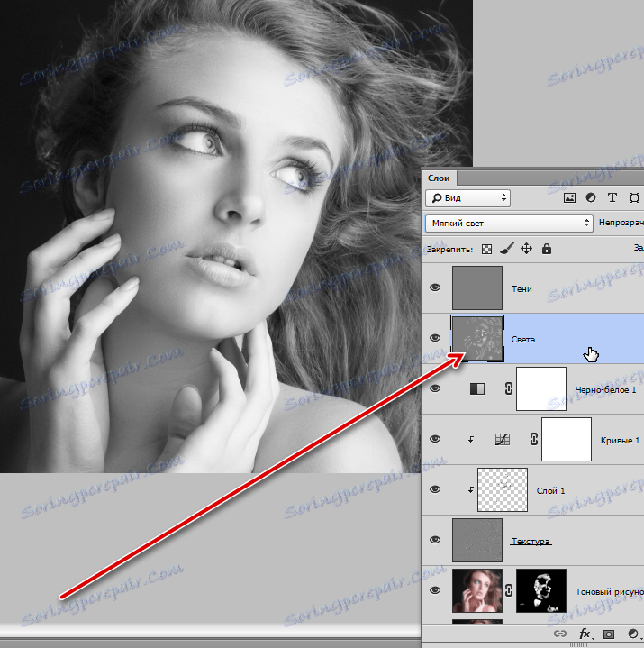This screenshot has width=644, height=648.
Task: Toggle visibility of the Света layer
Action: click(x=436, y=338)
